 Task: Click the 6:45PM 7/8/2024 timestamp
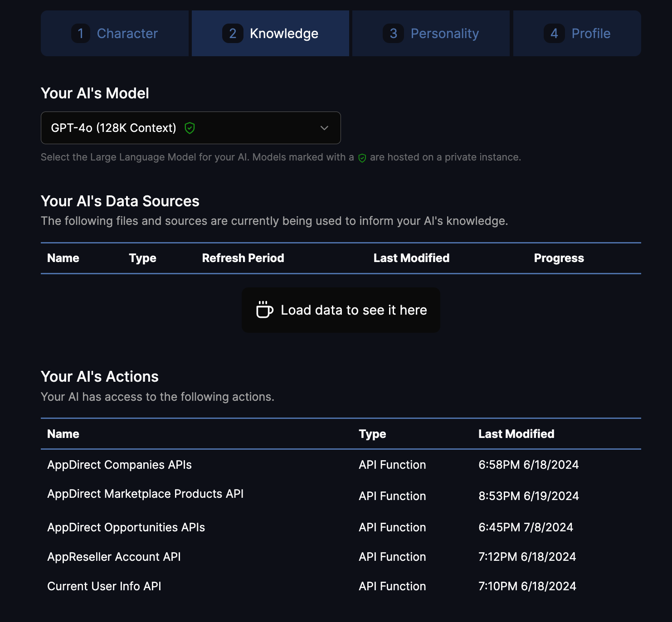pos(526,527)
